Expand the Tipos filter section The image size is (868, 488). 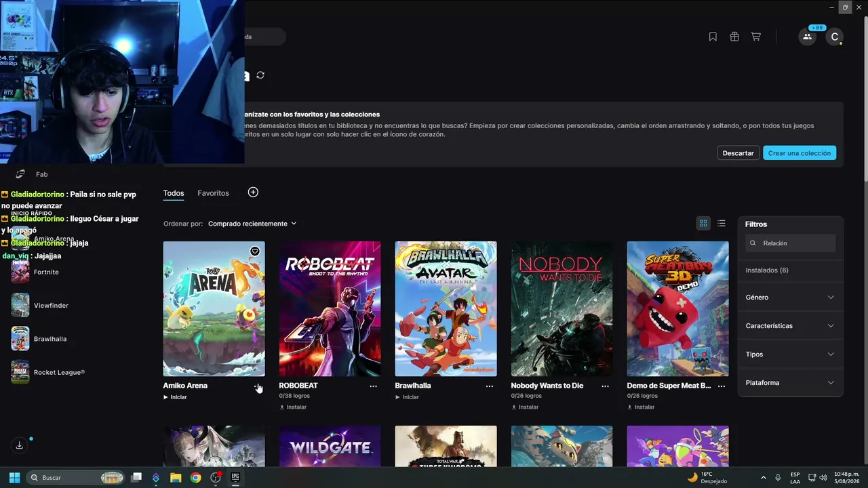click(790, 354)
